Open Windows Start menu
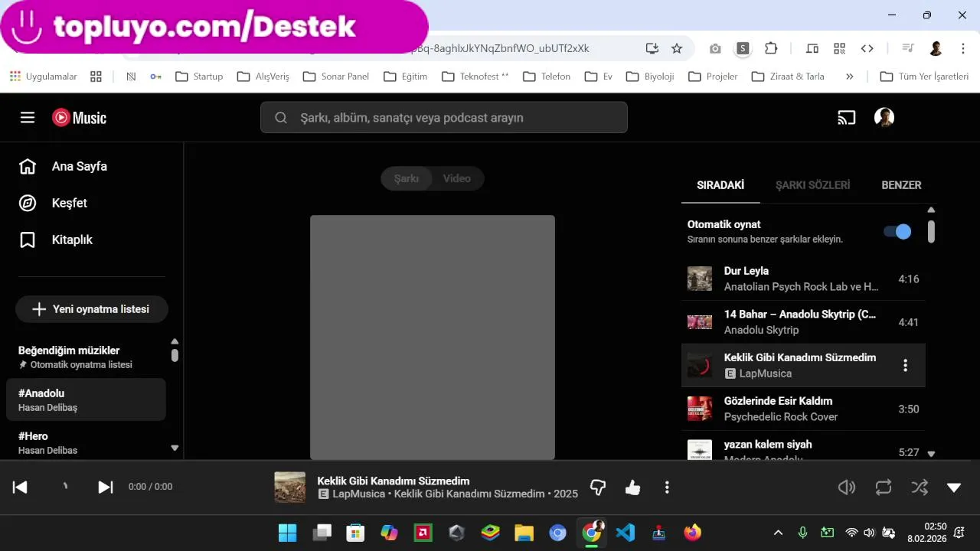Image resolution: width=980 pixels, height=551 pixels. (x=287, y=533)
